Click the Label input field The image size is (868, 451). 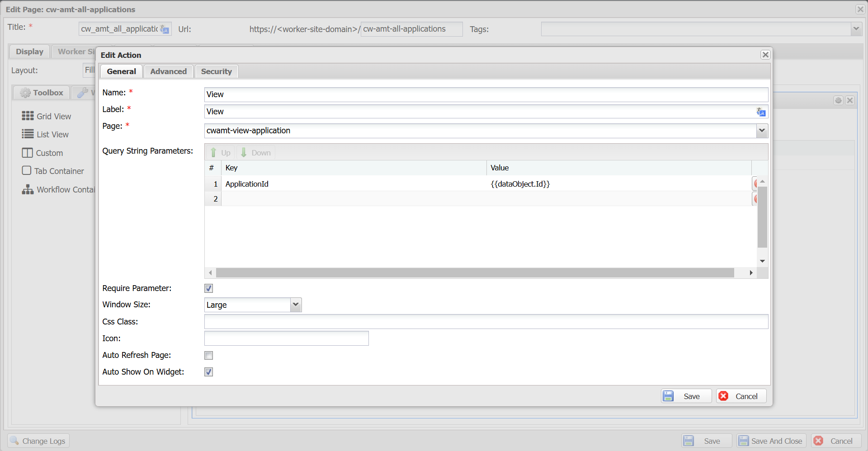point(480,112)
